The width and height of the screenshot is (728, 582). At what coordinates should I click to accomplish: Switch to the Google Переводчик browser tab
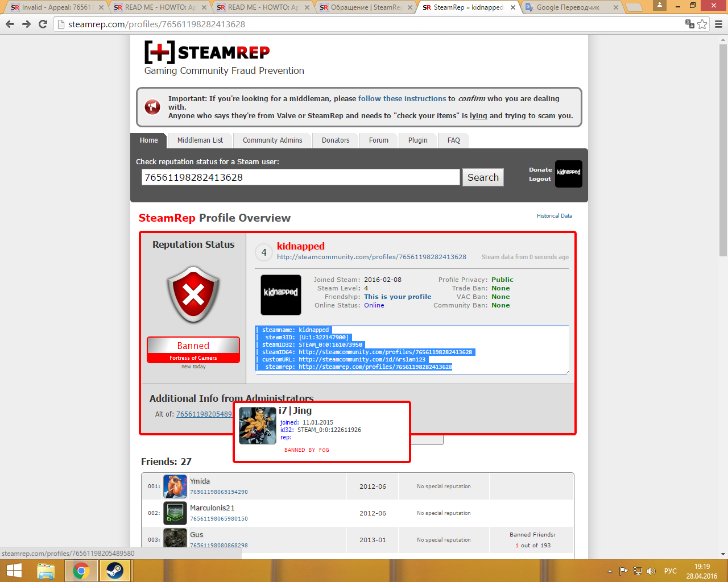pyautogui.click(x=570, y=7)
